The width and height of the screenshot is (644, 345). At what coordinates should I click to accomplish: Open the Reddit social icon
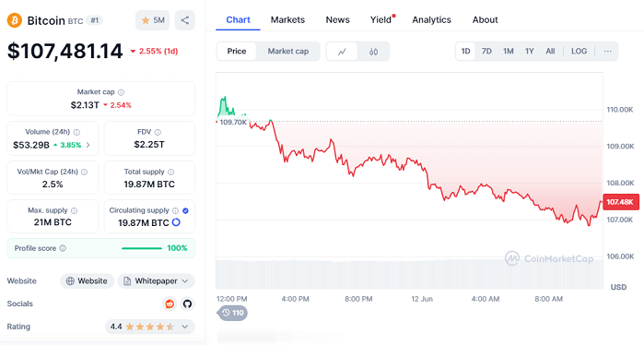pyautogui.click(x=170, y=303)
